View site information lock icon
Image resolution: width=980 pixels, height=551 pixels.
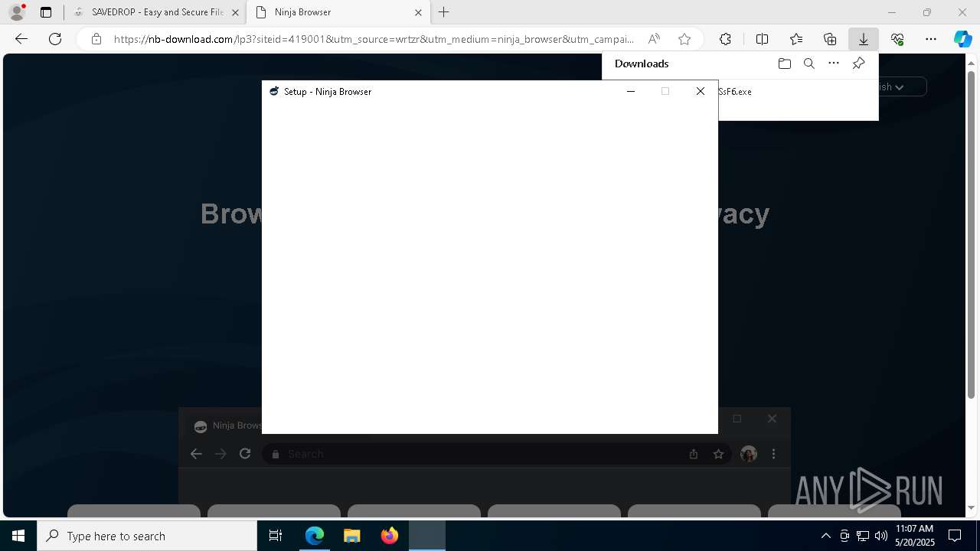[x=96, y=39]
